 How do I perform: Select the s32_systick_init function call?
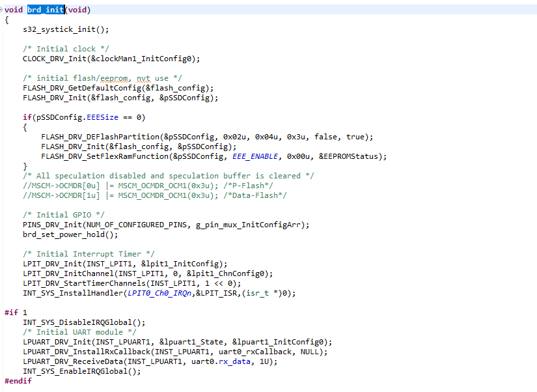pos(65,29)
